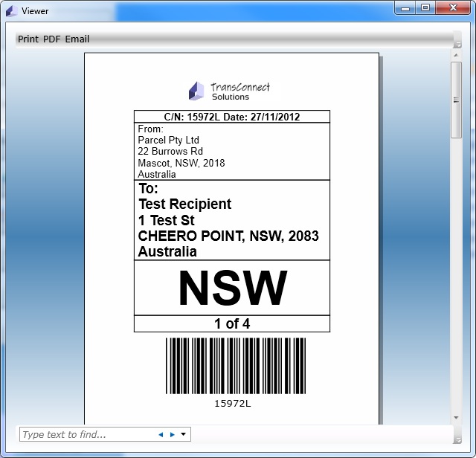Click the TransConnect Solutions logo
476x458 pixels.
coord(229,91)
